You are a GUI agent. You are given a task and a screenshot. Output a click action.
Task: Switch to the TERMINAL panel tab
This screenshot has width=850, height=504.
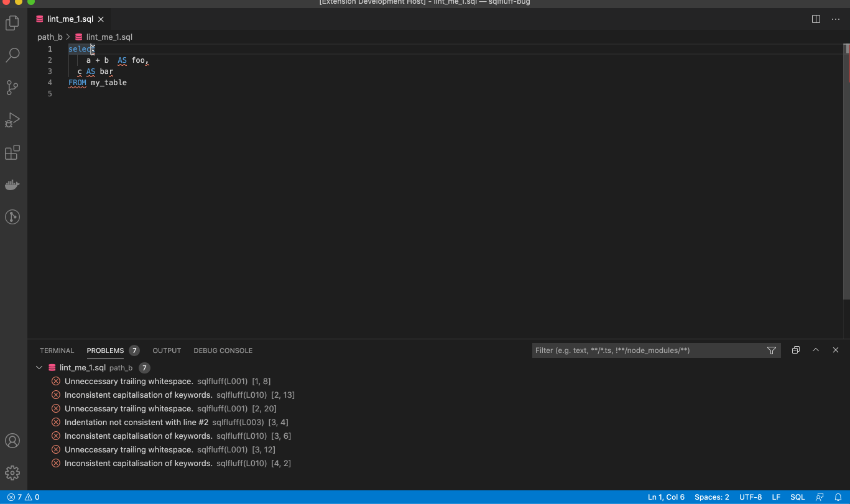coord(57,351)
